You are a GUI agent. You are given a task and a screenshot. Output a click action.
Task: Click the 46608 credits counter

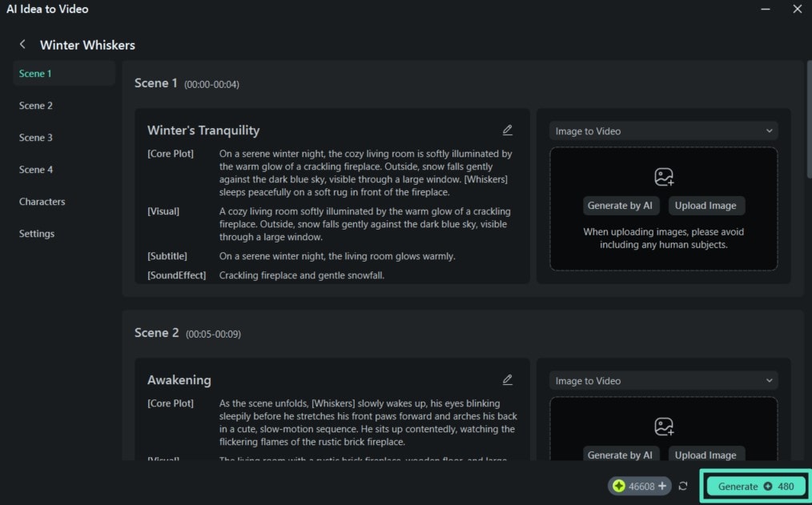(x=641, y=487)
